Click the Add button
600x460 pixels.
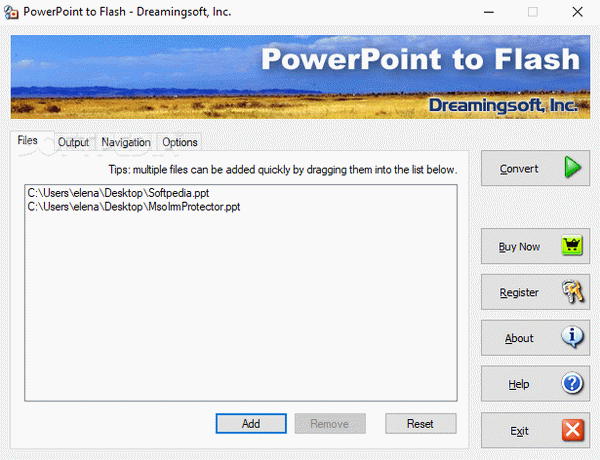[x=251, y=424]
